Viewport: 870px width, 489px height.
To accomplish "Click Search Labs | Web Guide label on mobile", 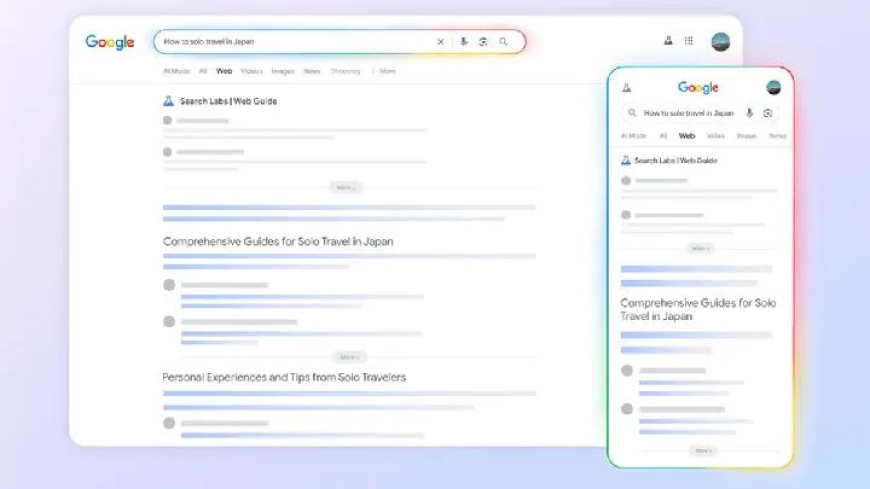I will 676,160.
